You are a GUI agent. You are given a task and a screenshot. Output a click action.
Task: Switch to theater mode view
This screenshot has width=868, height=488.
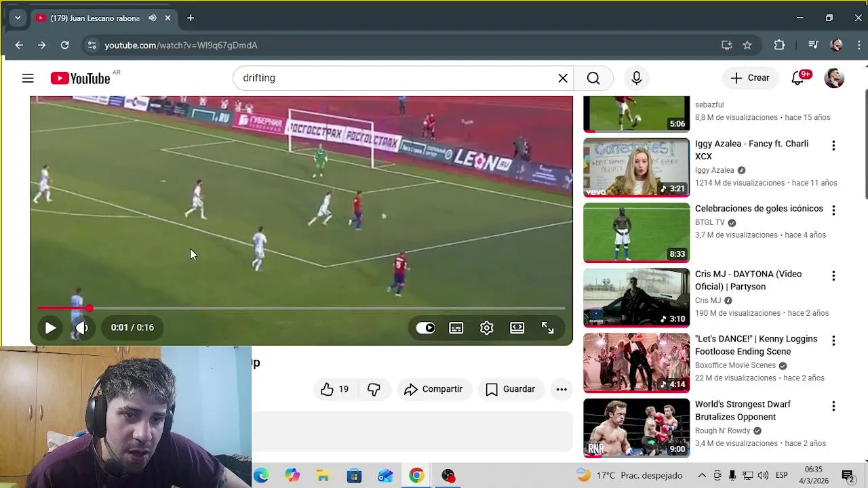(517, 328)
